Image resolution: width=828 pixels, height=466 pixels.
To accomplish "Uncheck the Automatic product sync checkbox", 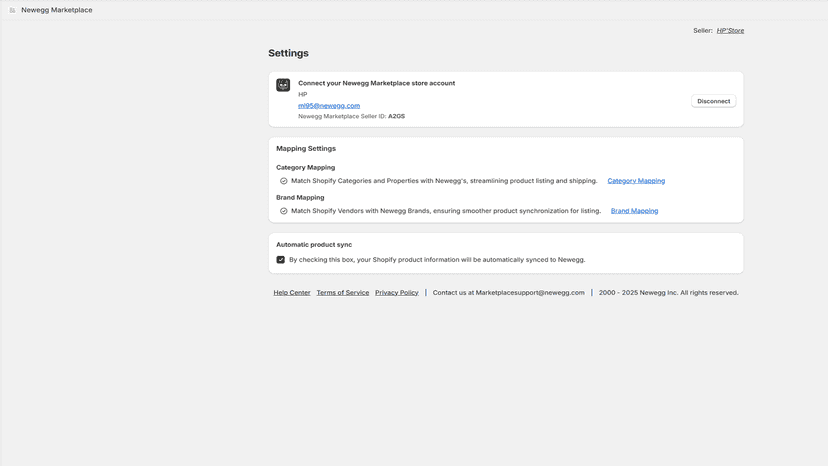I will point(280,260).
